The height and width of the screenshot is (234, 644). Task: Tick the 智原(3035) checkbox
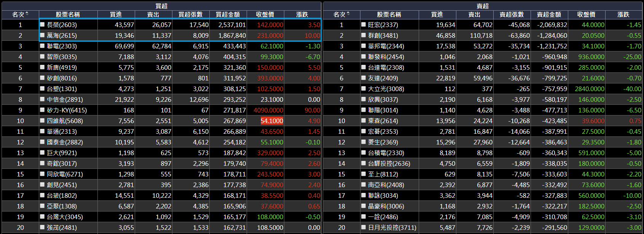pyautogui.click(x=43, y=56)
